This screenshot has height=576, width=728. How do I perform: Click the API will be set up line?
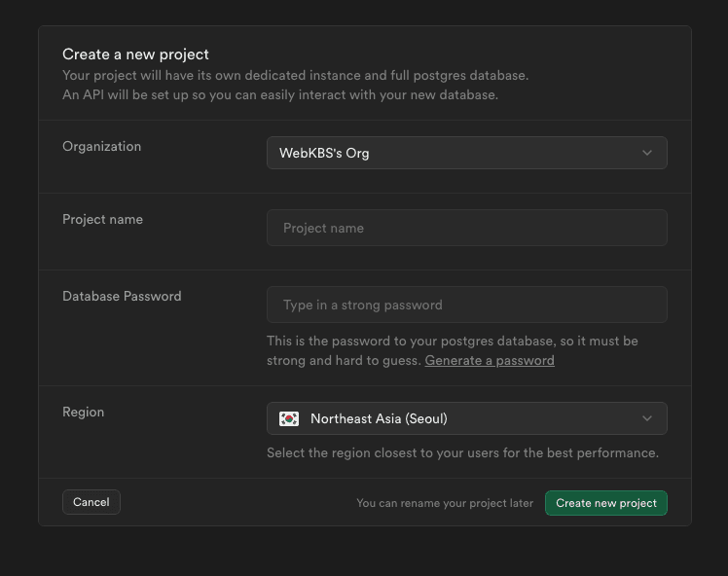[x=280, y=94]
